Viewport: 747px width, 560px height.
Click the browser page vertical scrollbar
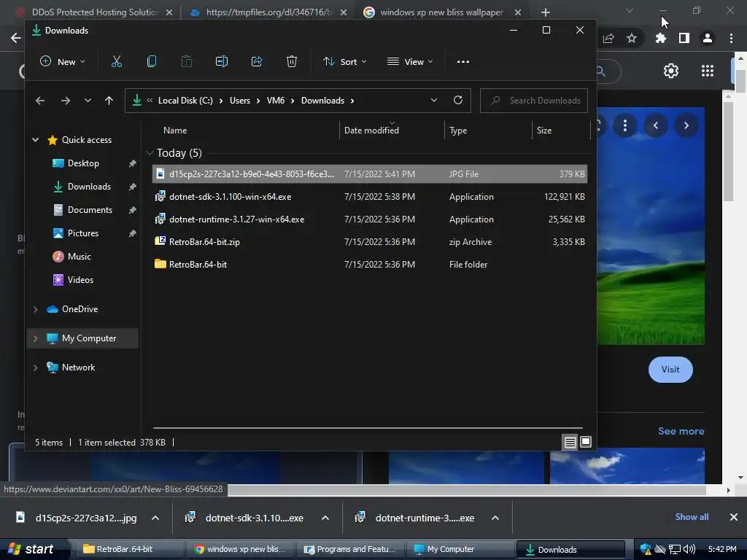740,81
